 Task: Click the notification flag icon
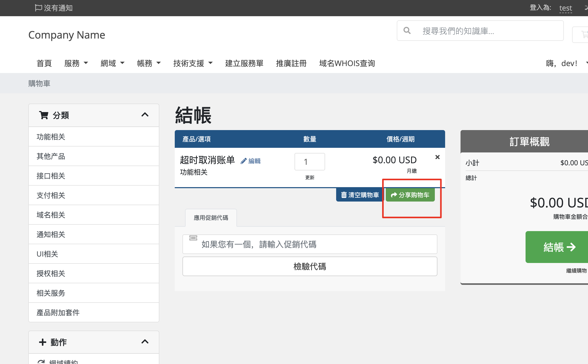click(x=38, y=8)
